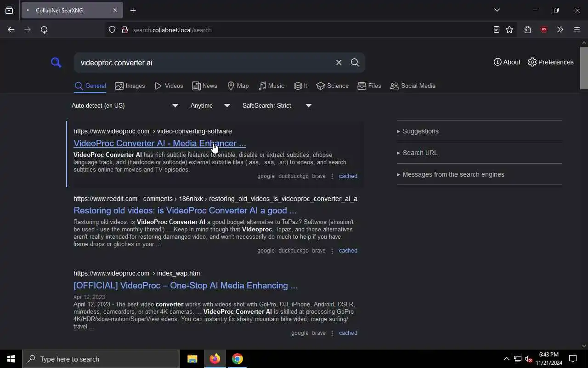Open cached version of Reddit result
The image size is (588, 368).
pyautogui.click(x=348, y=251)
